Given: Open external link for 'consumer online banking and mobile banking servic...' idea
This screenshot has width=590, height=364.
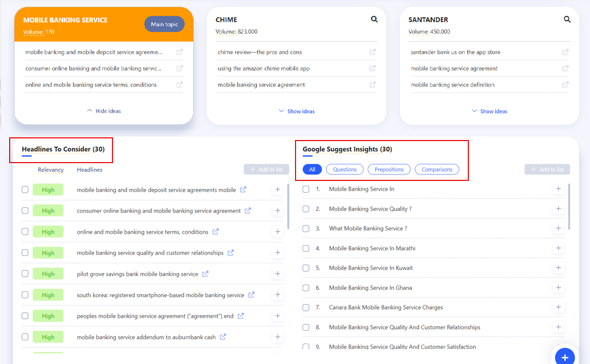Looking at the screenshot, I should pos(179,68).
